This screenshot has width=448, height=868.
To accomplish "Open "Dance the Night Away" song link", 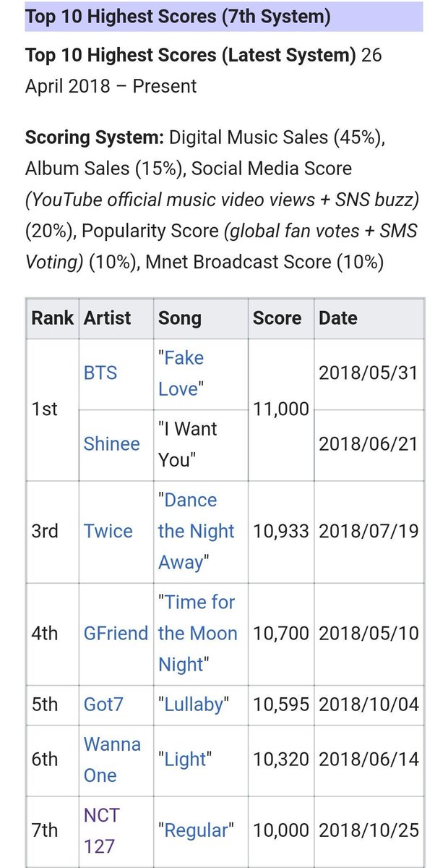I will click(x=197, y=532).
